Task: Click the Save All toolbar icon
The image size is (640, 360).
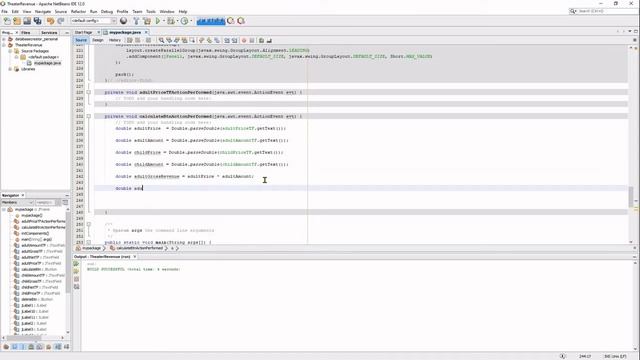Action: (38, 21)
